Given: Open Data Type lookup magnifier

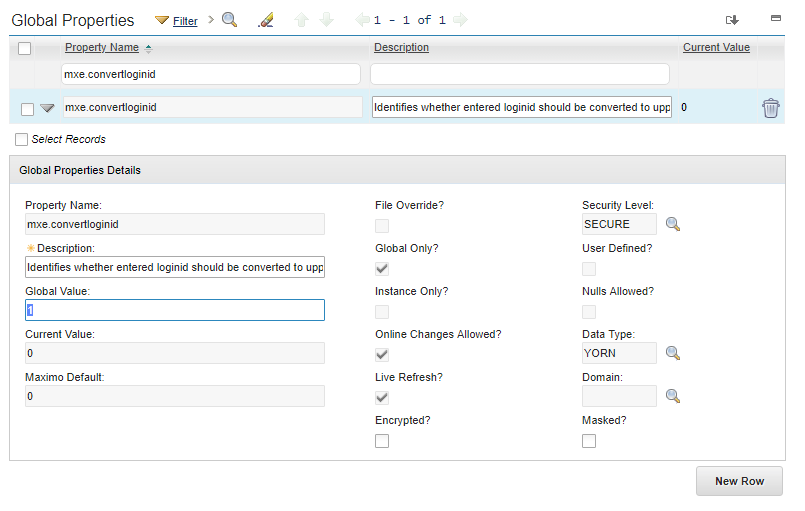Looking at the screenshot, I should pos(673,353).
